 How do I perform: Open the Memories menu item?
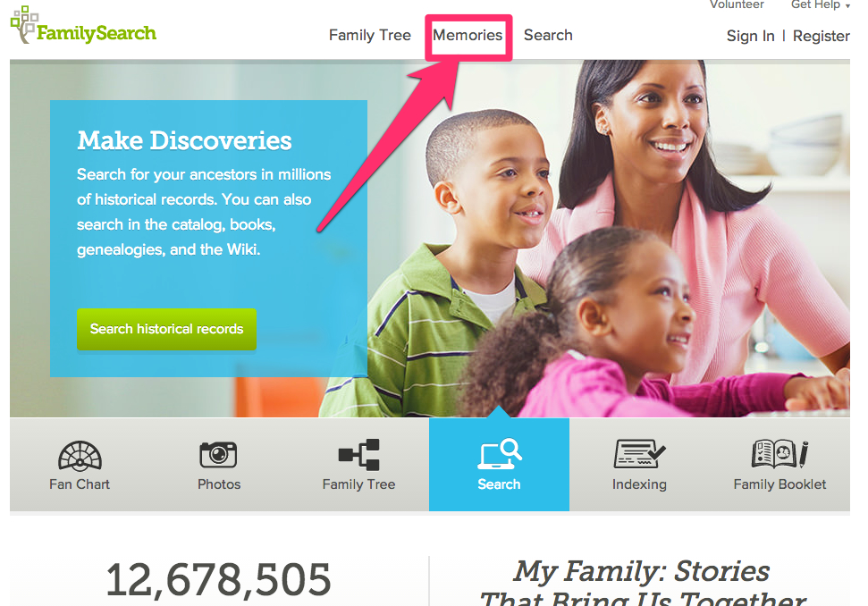point(468,36)
